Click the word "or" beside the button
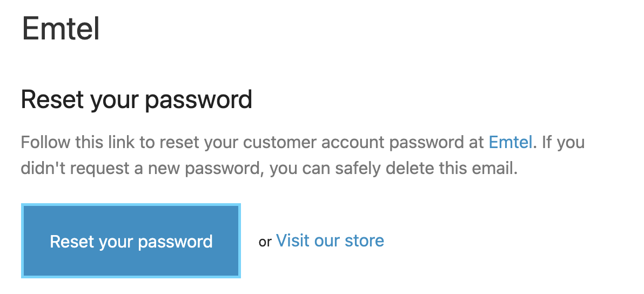The image size is (644, 294). pos(265,242)
